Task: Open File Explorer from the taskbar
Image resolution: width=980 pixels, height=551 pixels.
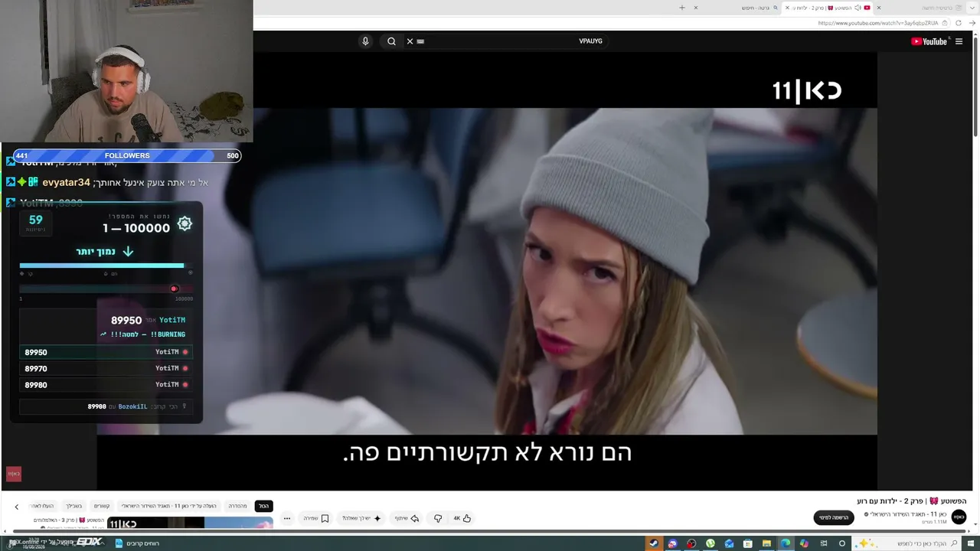Action: (766, 543)
